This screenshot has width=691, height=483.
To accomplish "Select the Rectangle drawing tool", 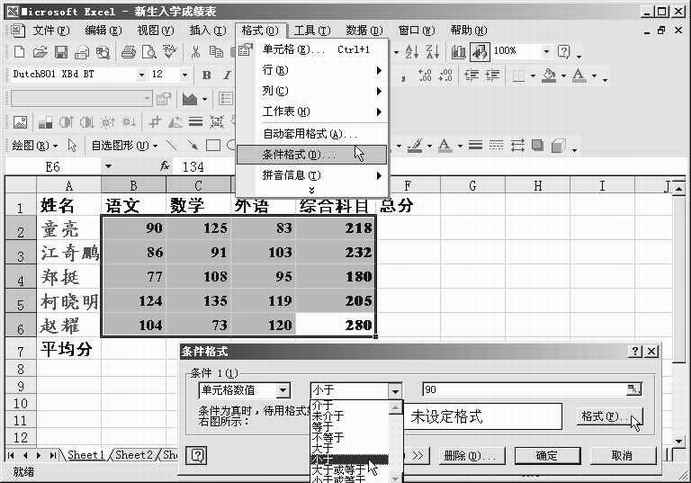I will (x=213, y=145).
